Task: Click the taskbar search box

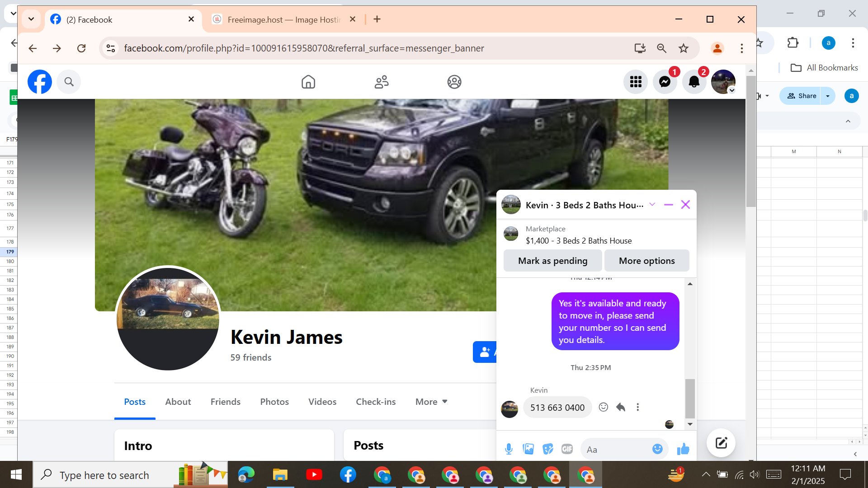Action: 130,474
